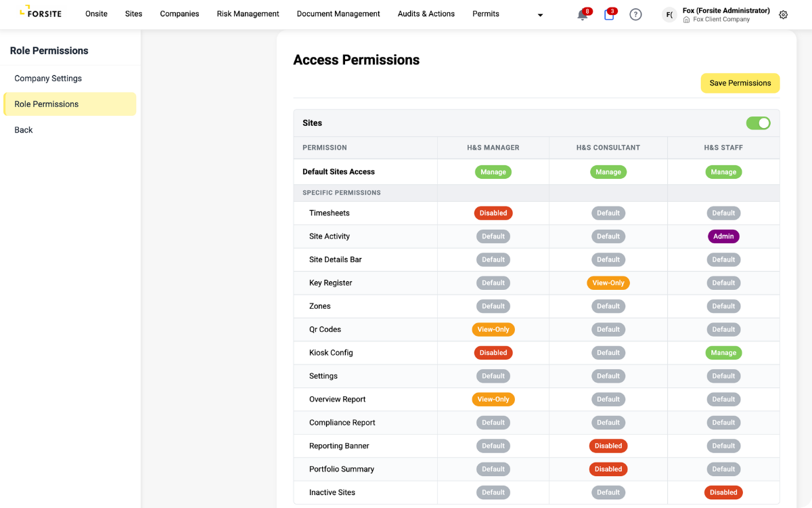Viewport: 812px width, 508px height.
Task: Click Zones Default badge for H&S Consultant
Action: [x=608, y=306]
